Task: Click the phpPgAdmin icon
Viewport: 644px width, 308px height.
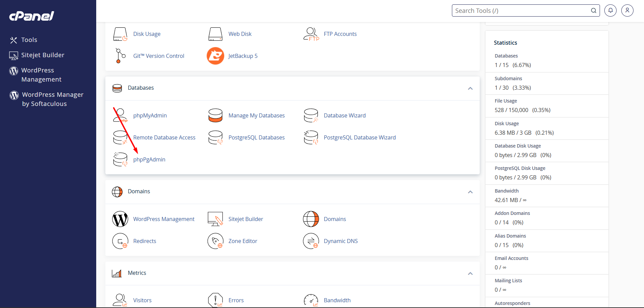Action: [x=120, y=159]
